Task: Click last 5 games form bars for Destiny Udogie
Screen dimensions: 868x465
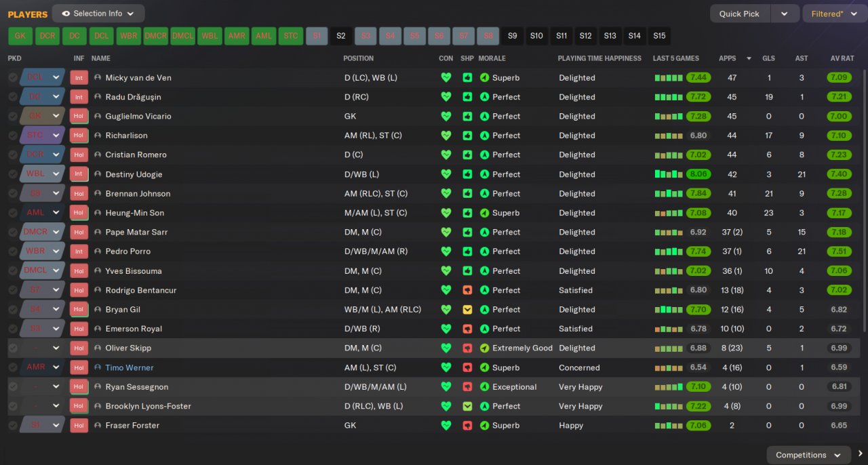Action: (x=669, y=174)
